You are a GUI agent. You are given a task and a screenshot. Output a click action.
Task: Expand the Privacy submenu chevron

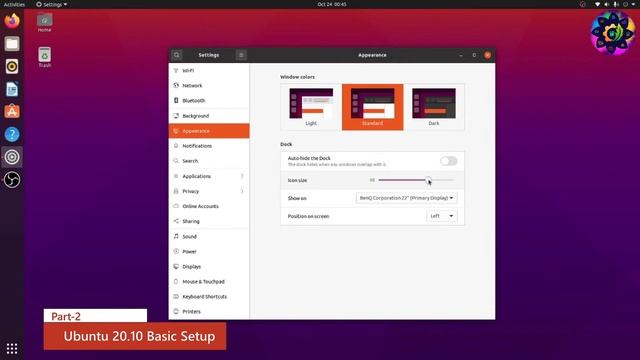click(x=242, y=191)
